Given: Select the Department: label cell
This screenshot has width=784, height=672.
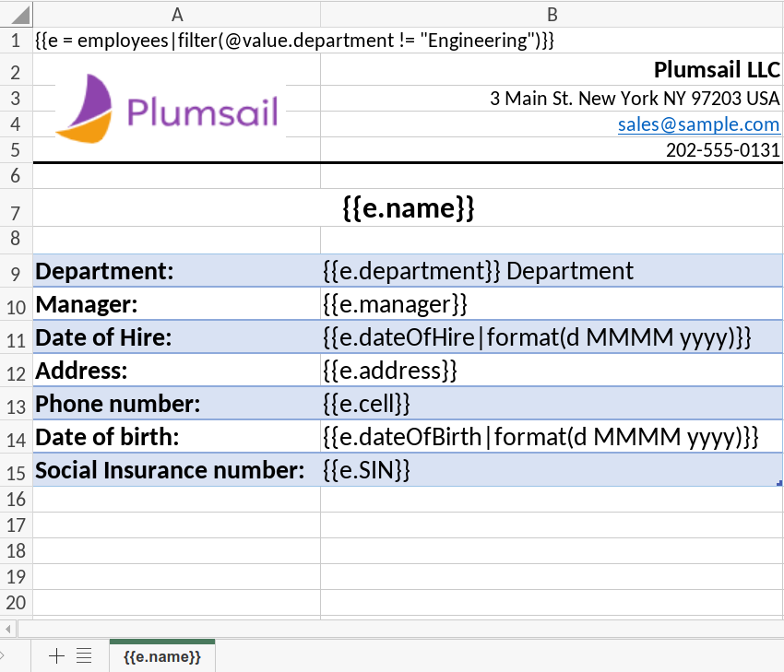Looking at the screenshot, I should click(x=176, y=271).
